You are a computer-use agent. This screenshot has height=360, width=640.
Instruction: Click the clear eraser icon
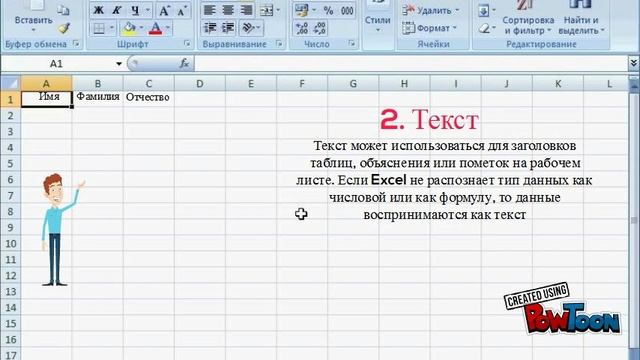tap(484, 28)
